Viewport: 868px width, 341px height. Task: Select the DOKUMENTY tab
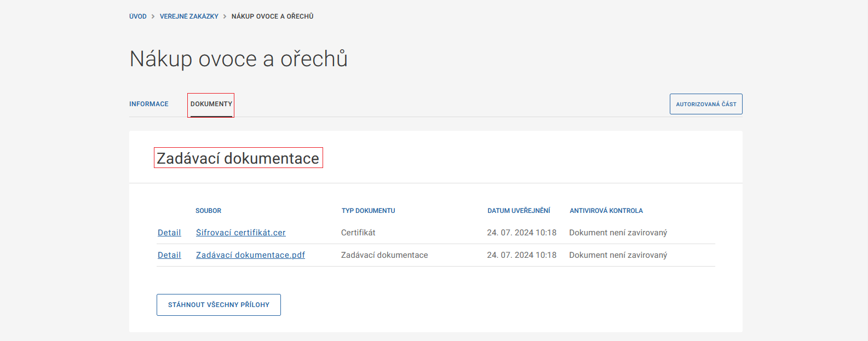(x=211, y=104)
